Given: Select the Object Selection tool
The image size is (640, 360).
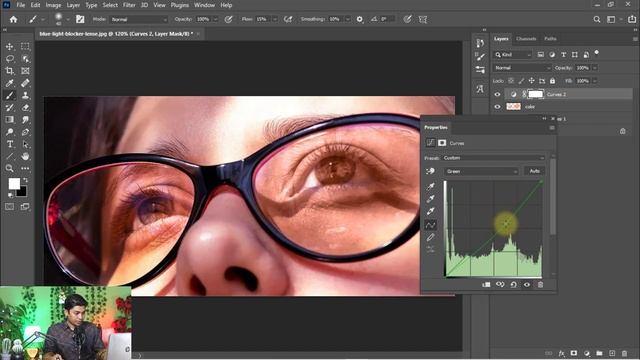Looking at the screenshot, I should point(25,59).
